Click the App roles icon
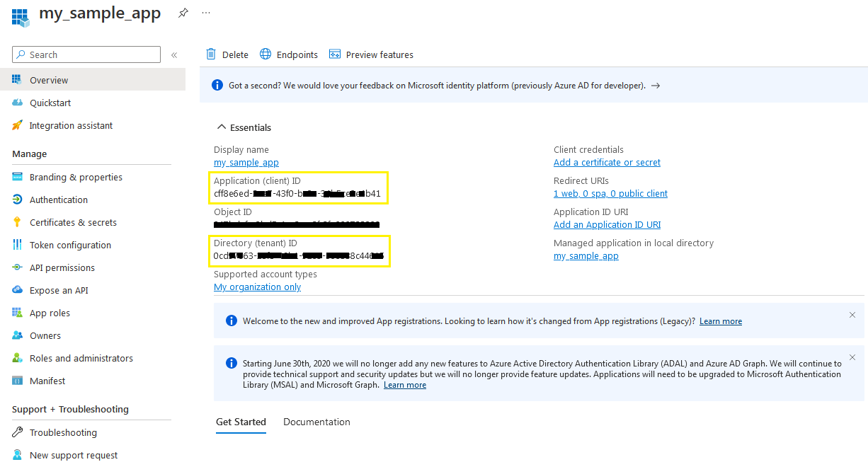Screen dimensions: 868x462 coord(17,313)
